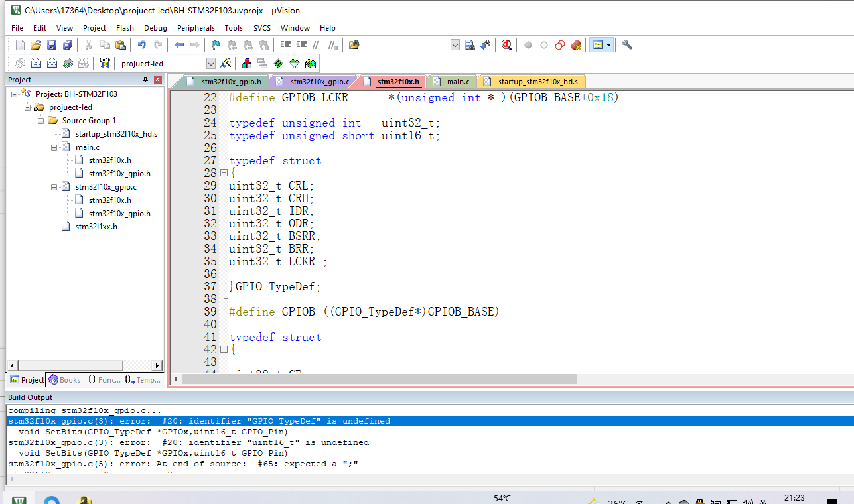Image resolution: width=854 pixels, height=504 pixels.
Task: Unindent the selected text lines
Action: [x=302, y=45]
